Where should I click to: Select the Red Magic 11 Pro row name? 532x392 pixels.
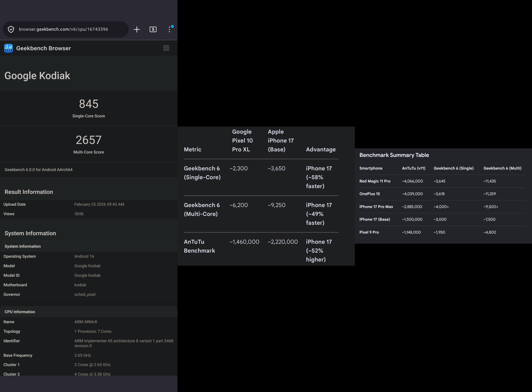point(375,181)
